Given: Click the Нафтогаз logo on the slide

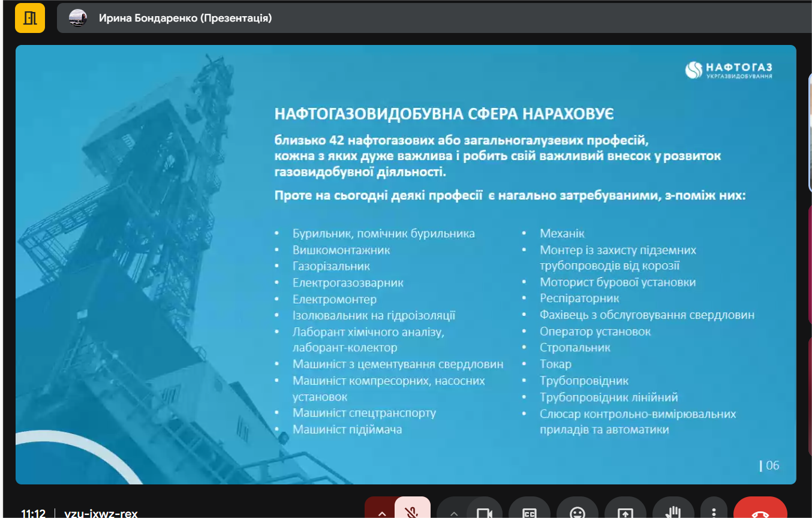Looking at the screenshot, I should coord(729,70).
